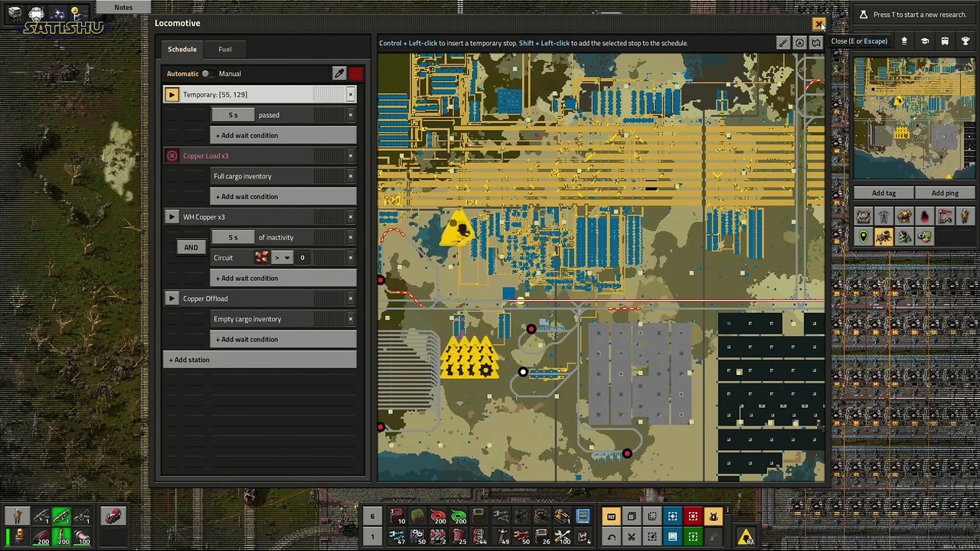Delete the Empty cargo inventory condition
Viewport: 980px width, 551px height.
(x=351, y=319)
